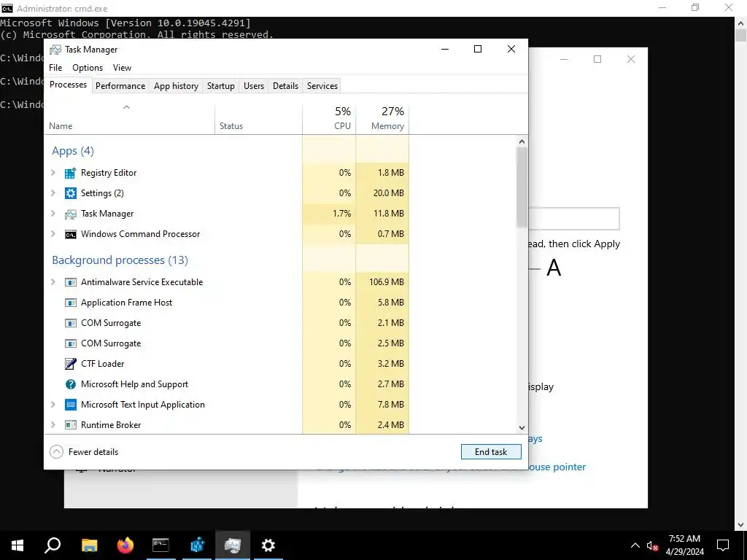Switch to the Users tab
This screenshot has height=560, width=747.
pos(254,86)
